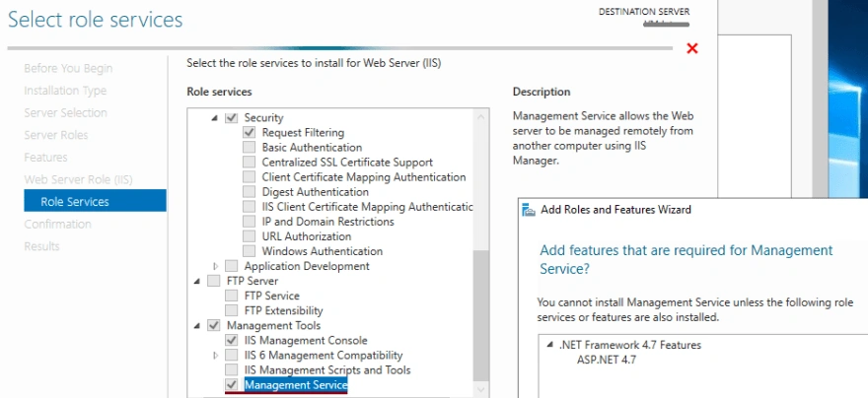Select the URL Authorization label
This screenshot has height=398, width=868.
point(307,236)
